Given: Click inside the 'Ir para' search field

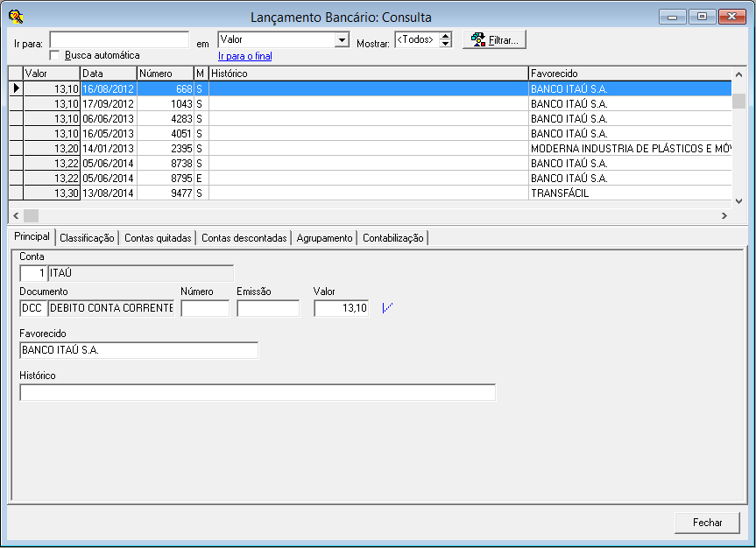Looking at the screenshot, I should tap(119, 39).
